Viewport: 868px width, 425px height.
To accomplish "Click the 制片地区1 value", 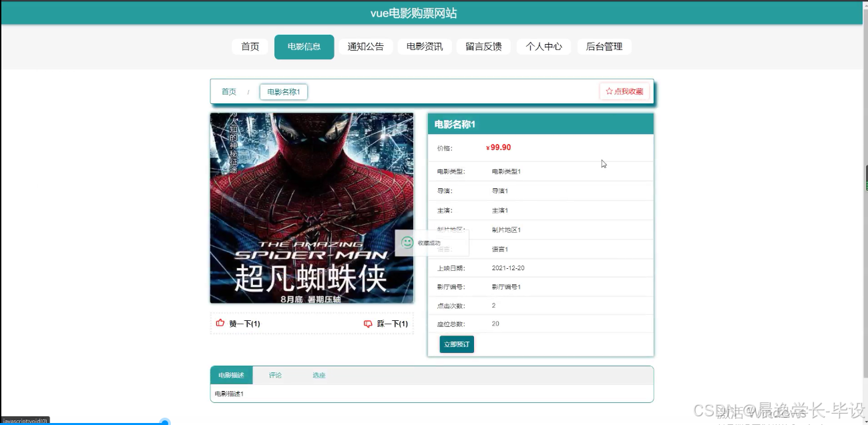I will coord(506,230).
